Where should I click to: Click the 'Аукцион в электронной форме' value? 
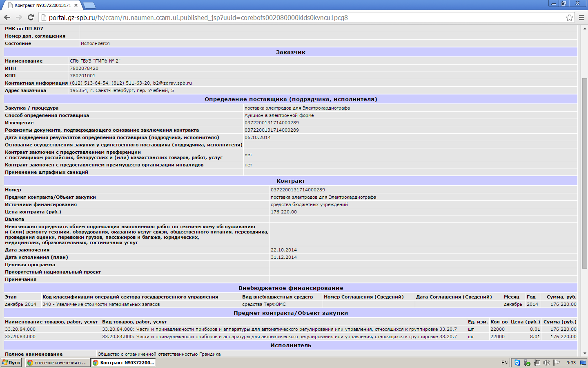[279, 115]
